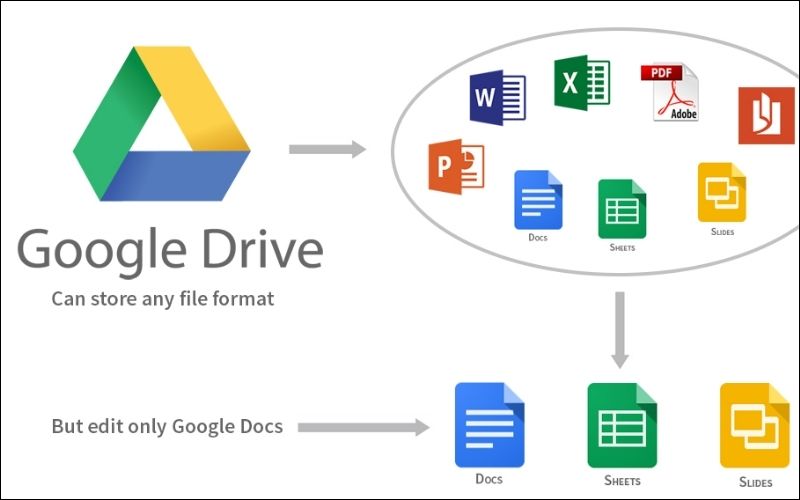Select the large green Sheets icon at bottom

tap(621, 426)
